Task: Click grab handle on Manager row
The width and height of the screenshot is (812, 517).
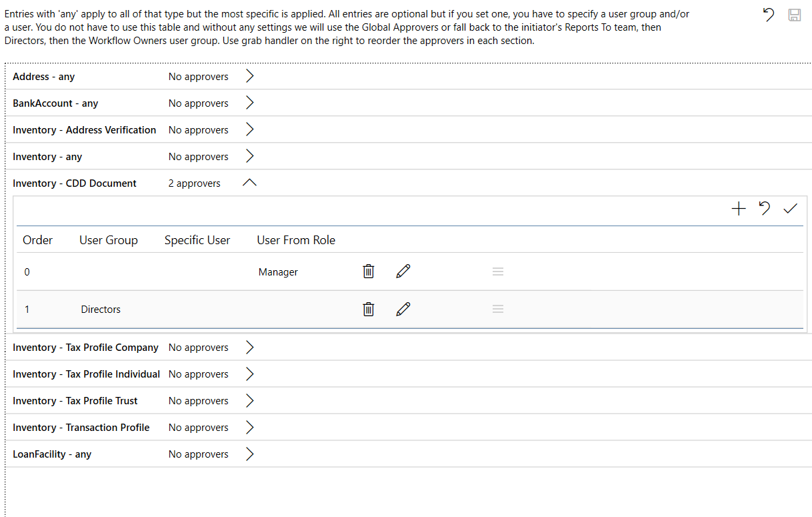Action: pos(497,272)
